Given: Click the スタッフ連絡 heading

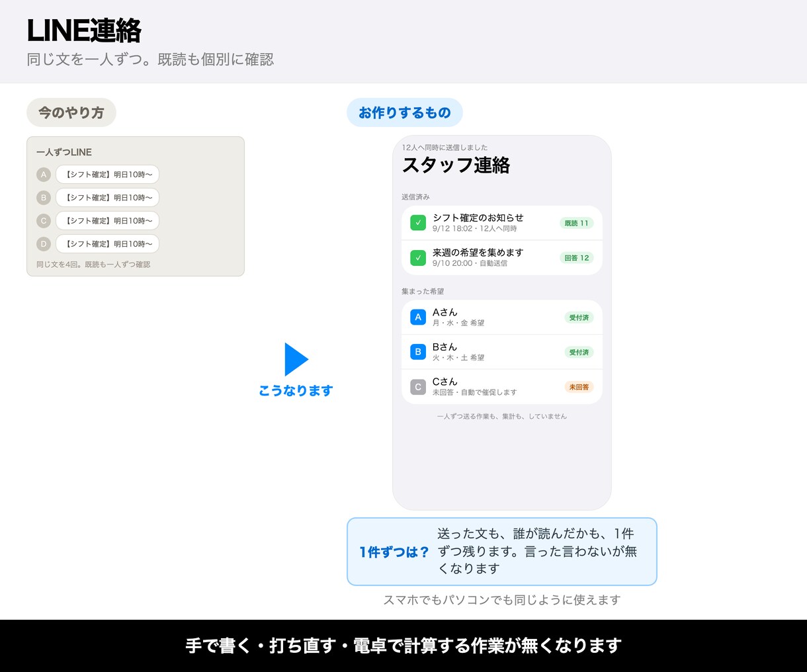Looking at the screenshot, I should [x=456, y=165].
